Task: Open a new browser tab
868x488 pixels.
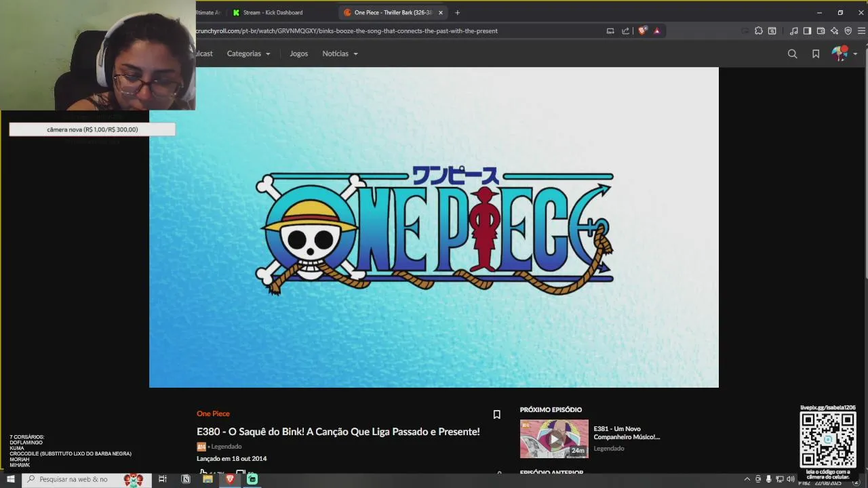Action: point(457,12)
